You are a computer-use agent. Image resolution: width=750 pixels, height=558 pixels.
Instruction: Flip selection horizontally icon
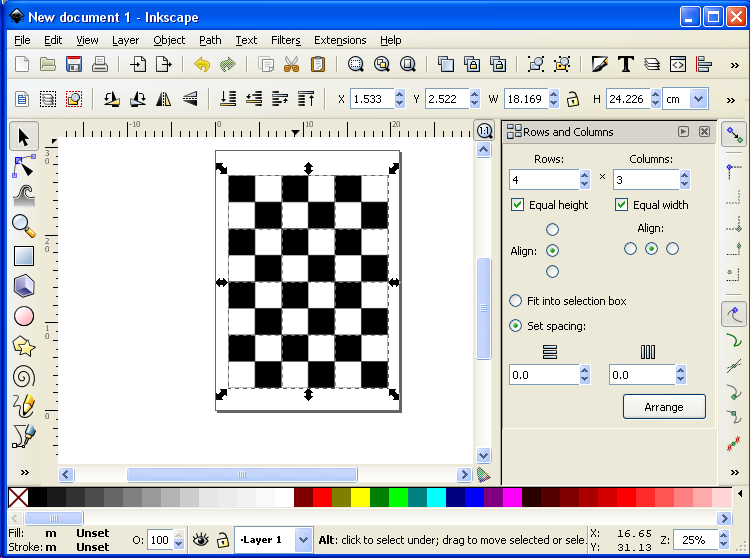[x=164, y=99]
